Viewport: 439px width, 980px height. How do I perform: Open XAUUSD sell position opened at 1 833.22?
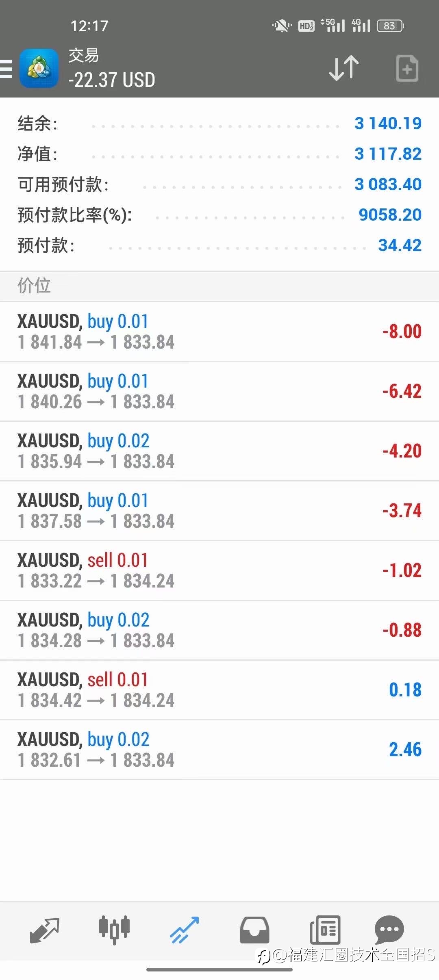click(x=219, y=570)
